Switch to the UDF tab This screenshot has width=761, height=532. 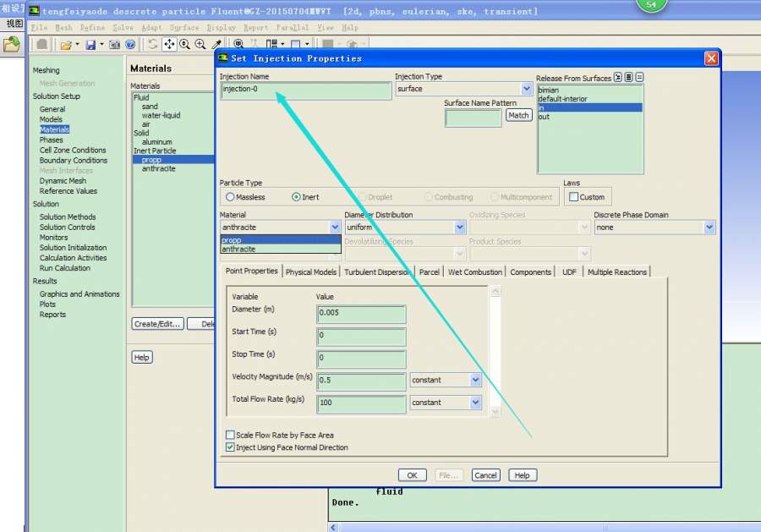[569, 272]
